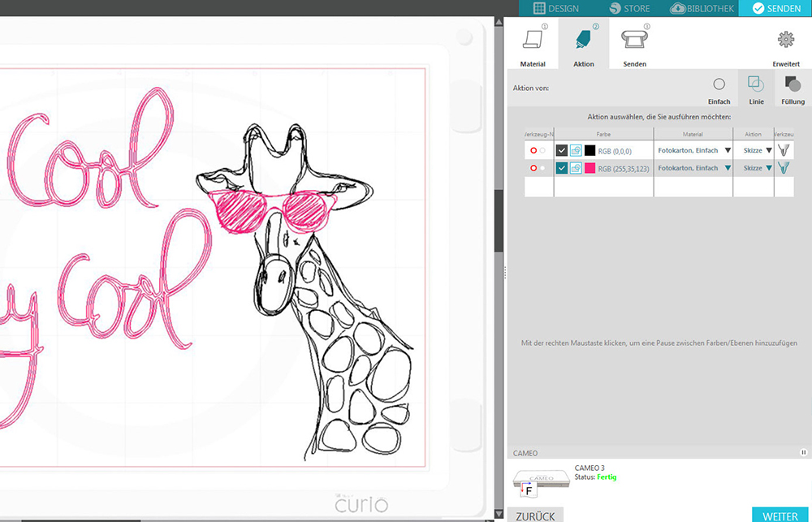The image size is (812, 522).
Task: Select red tool radio in black row
Action: [x=533, y=150]
